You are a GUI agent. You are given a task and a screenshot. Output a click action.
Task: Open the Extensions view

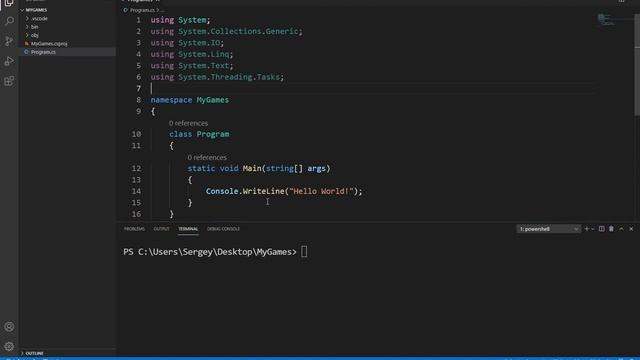point(9,81)
